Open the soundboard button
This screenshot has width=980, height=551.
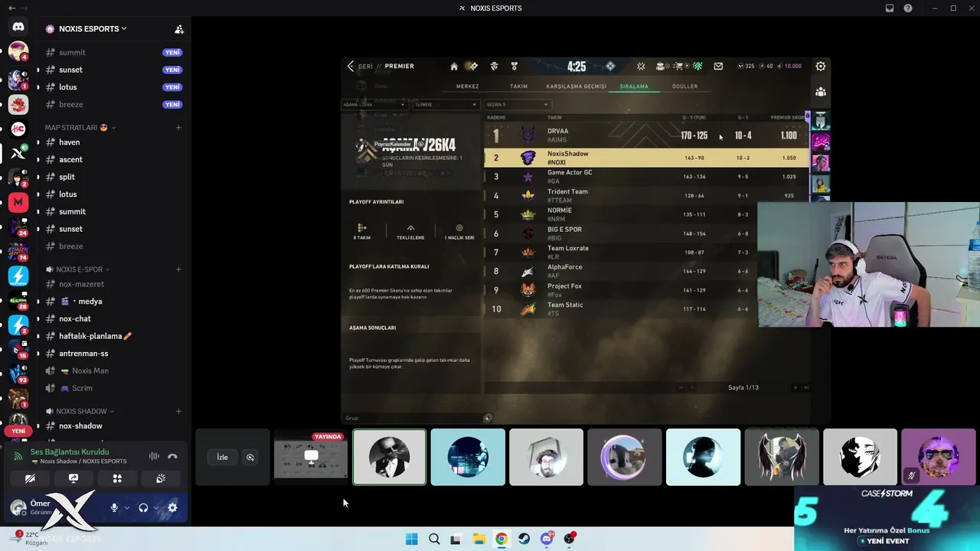[x=161, y=478]
